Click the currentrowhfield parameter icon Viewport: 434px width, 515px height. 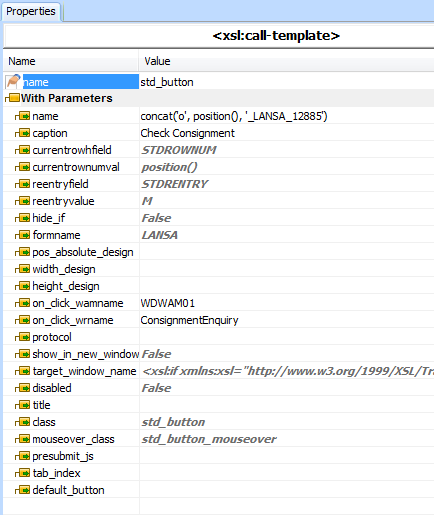(23, 150)
